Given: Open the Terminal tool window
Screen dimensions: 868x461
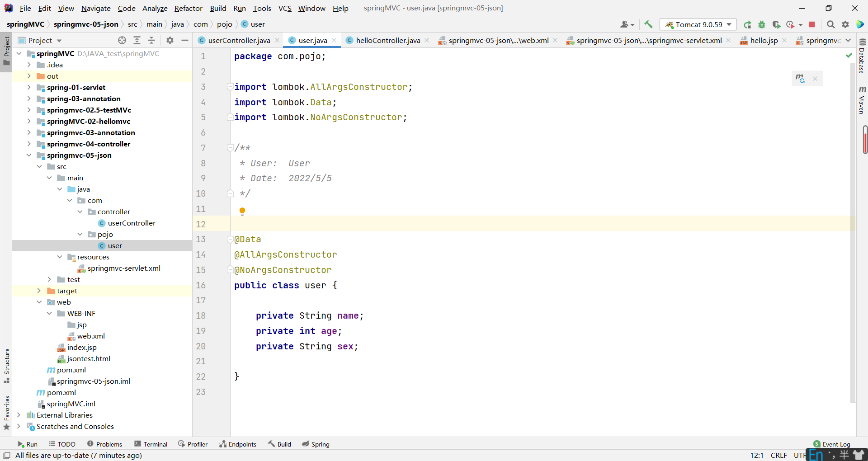Looking at the screenshot, I should tap(151, 444).
